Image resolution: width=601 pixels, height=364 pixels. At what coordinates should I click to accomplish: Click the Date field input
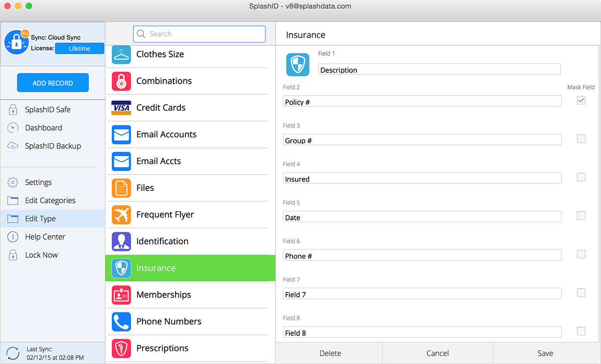422,217
